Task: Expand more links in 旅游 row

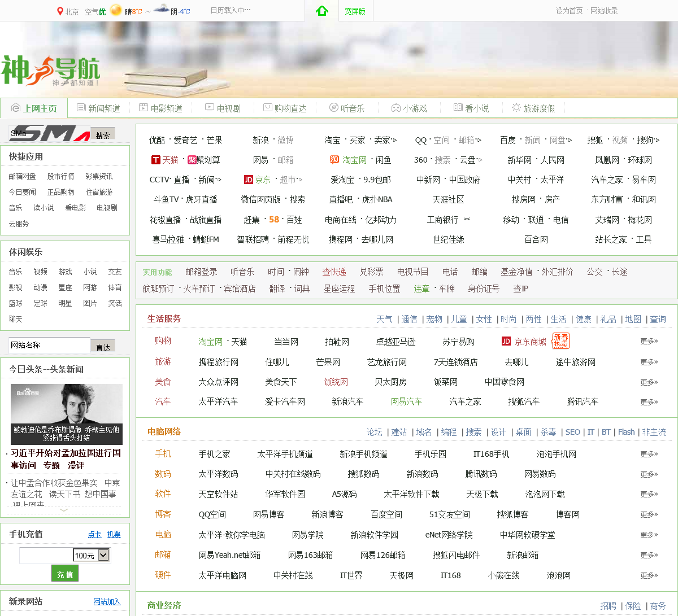Action: (x=649, y=362)
